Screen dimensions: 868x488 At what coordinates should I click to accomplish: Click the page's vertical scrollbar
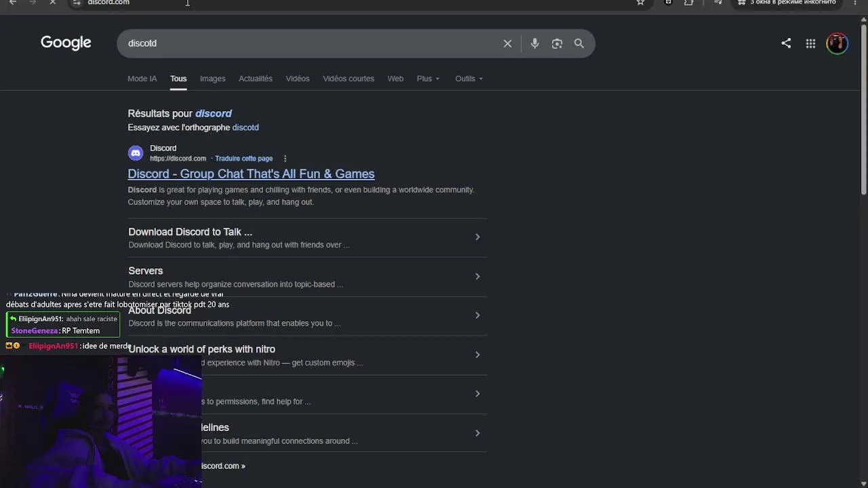tap(864, 108)
